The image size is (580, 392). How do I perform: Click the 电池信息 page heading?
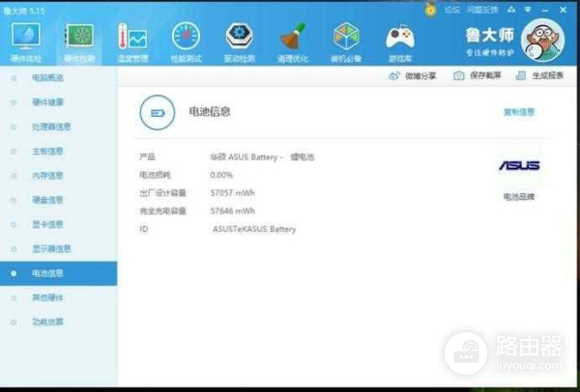pos(210,112)
